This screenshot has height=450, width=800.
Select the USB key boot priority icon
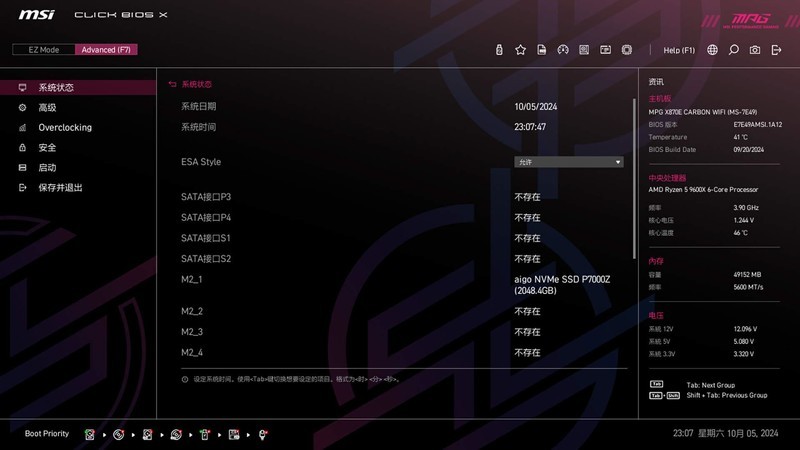[205, 435]
